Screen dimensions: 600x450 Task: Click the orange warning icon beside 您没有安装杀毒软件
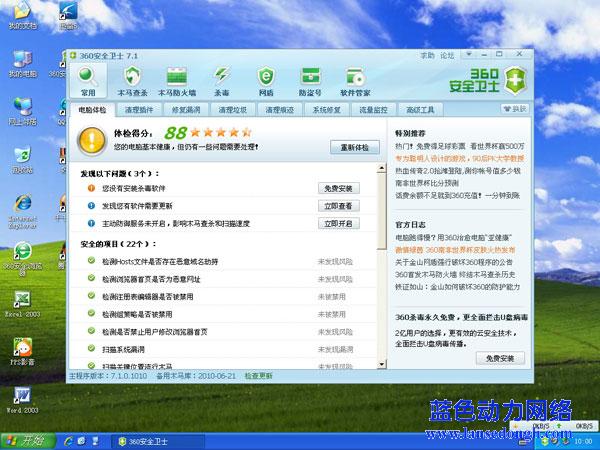[91, 188]
